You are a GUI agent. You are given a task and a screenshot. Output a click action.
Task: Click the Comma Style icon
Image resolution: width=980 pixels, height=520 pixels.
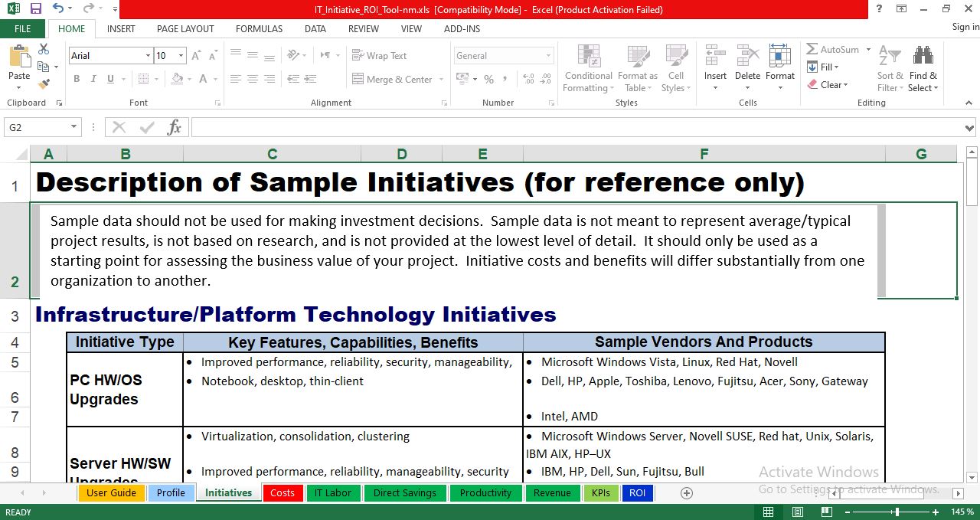tap(506, 79)
